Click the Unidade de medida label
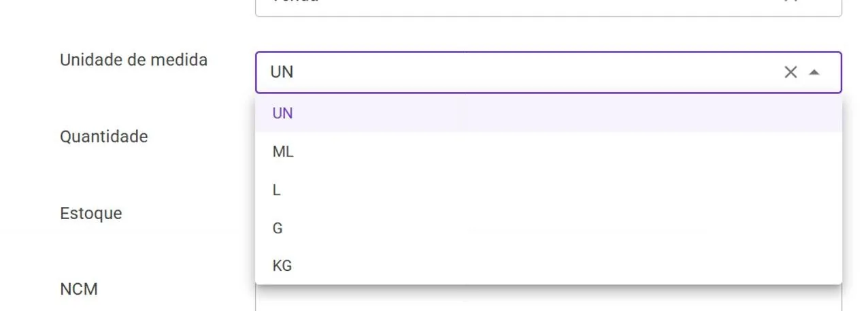 click(x=133, y=60)
